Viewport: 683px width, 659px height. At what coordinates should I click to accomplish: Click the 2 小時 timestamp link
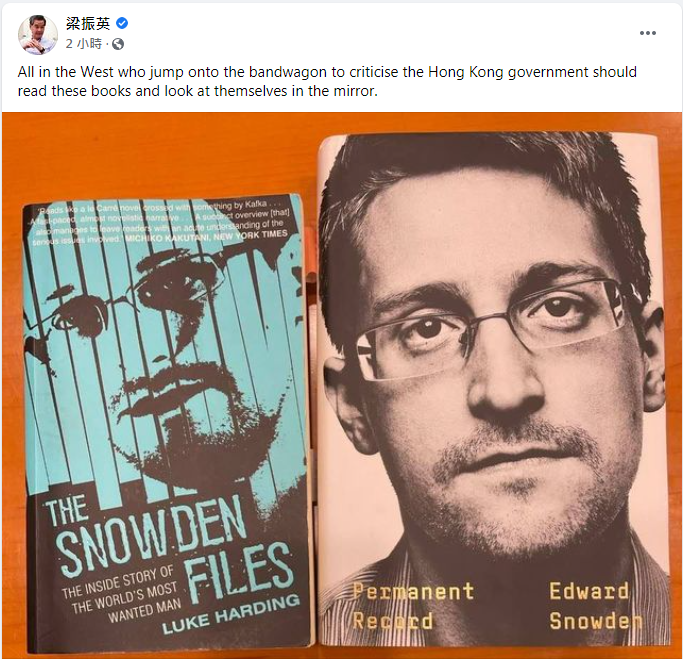click(x=84, y=44)
